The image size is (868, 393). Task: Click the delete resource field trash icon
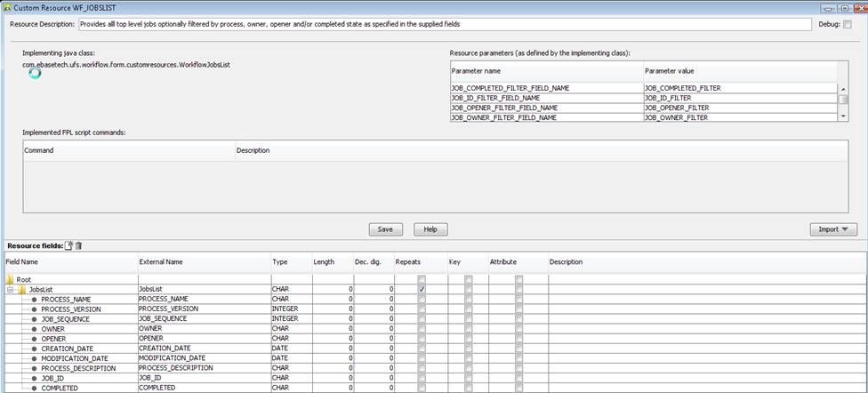(78, 245)
